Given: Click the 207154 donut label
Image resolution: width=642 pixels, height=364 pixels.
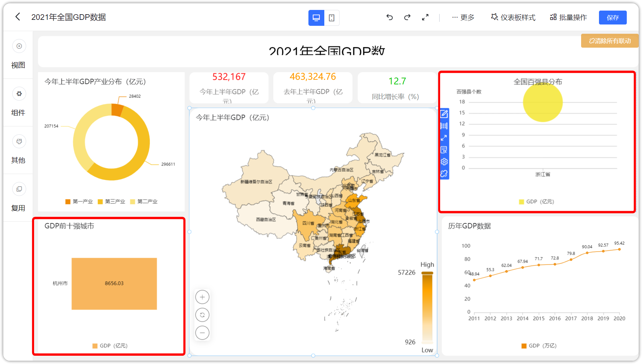Looking at the screenshot, I should pos(51,126).
